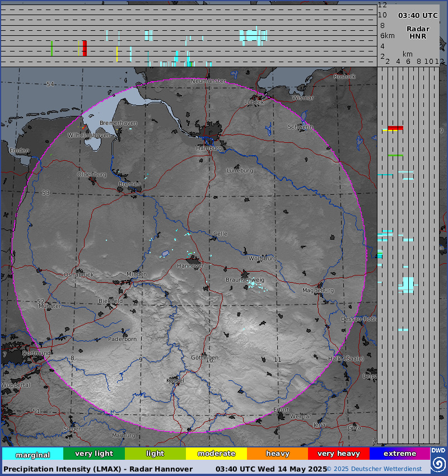Select the very heavy intensity swatch

[x=339, y=454]
